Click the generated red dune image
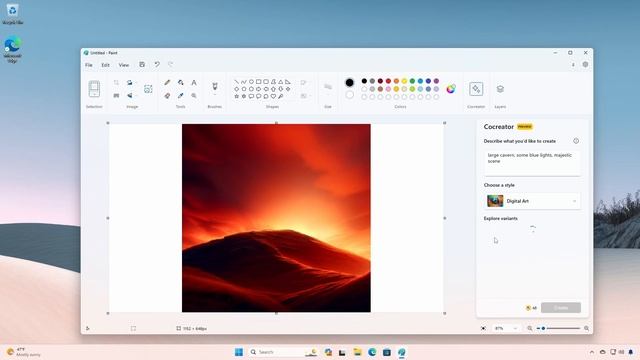Viewport: 640px width, 360px height. (x=276, y=218)
